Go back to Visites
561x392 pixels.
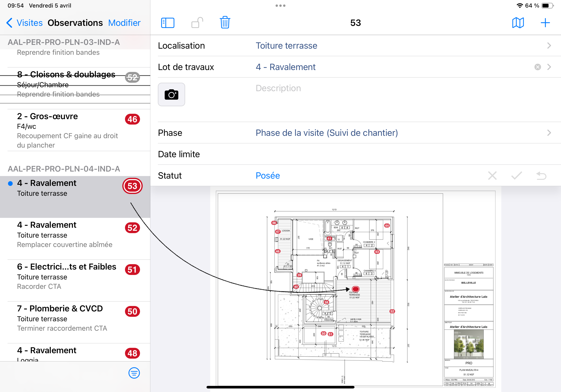pyautogui.click(x=24, y=23)
